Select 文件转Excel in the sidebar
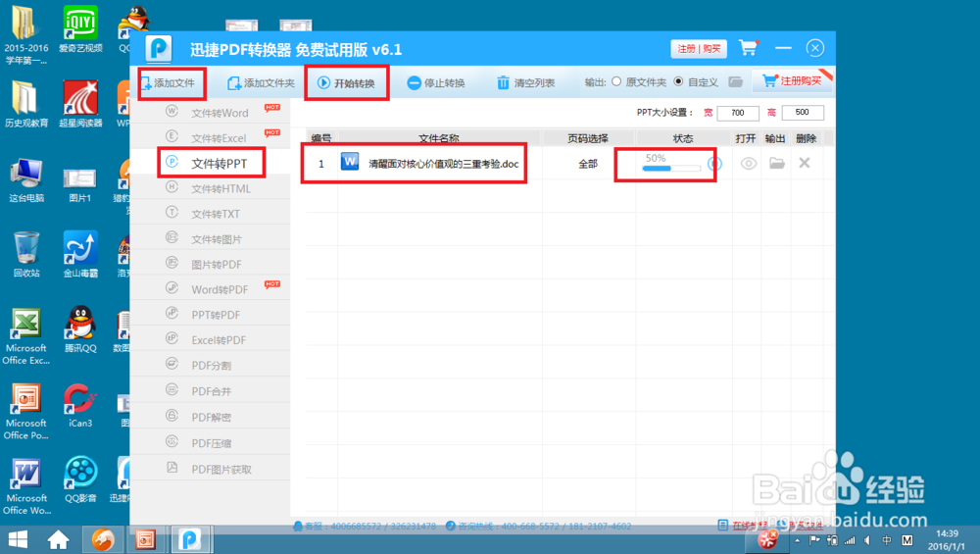The width and height of the screenshot is (980, 554). click(211, 137)
